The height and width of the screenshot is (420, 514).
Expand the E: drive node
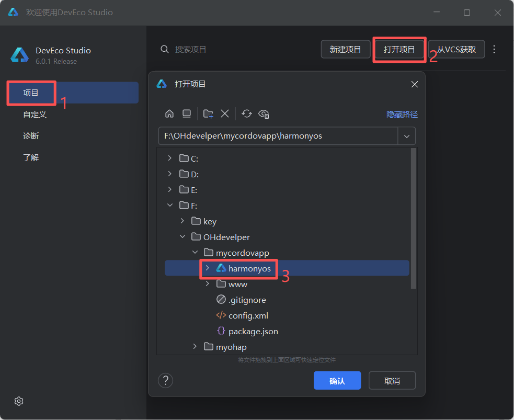[169, 189]
